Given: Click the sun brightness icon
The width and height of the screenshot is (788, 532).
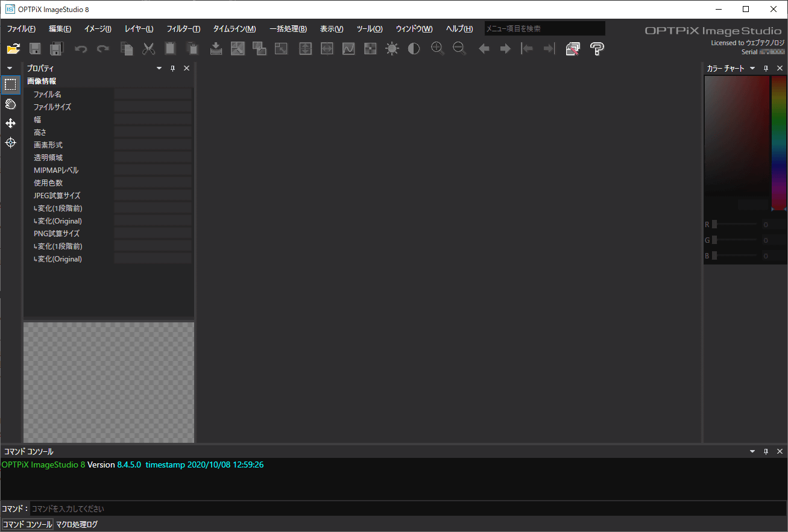Looking at the screenshot, I should coord(392,49).
